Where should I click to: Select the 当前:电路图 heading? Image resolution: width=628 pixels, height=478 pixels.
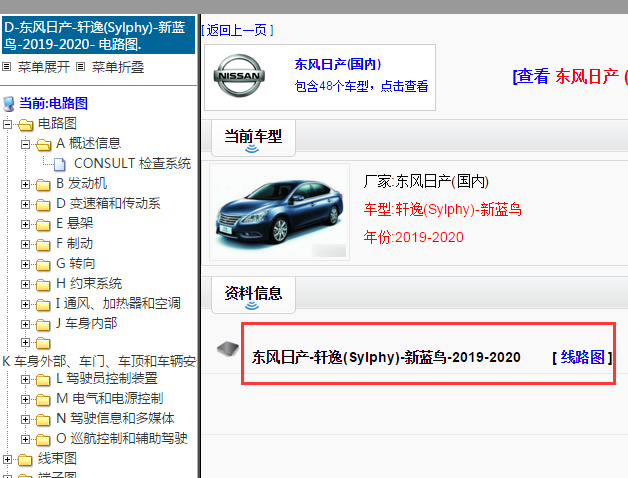53,103
